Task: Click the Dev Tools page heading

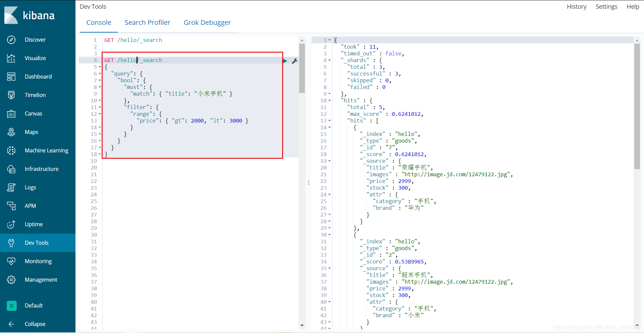Action: tap(93, 7)
